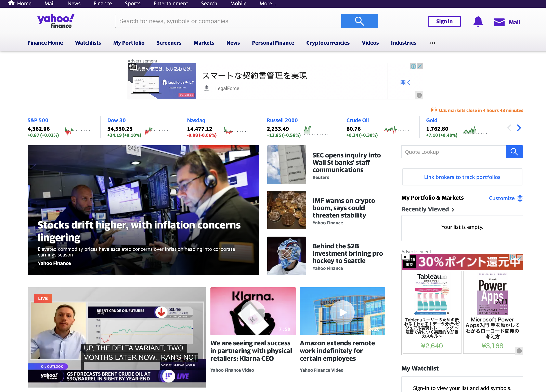Play the Klarna CEO video
Image resolution: width=546 pixels, height=392 pixels.
click(x=253, y=312)
